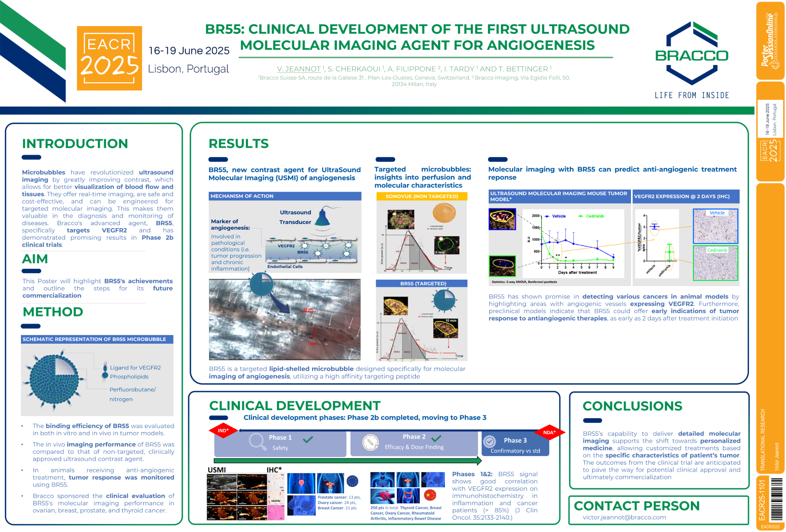Click the Statistics: 2-way ANOVA footnote
The width and height of the screenshot is (786, 532).
point(524,282)
